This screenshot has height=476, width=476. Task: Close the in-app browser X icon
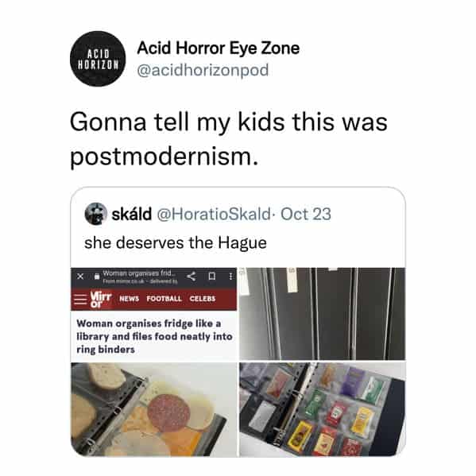(80, 277)
